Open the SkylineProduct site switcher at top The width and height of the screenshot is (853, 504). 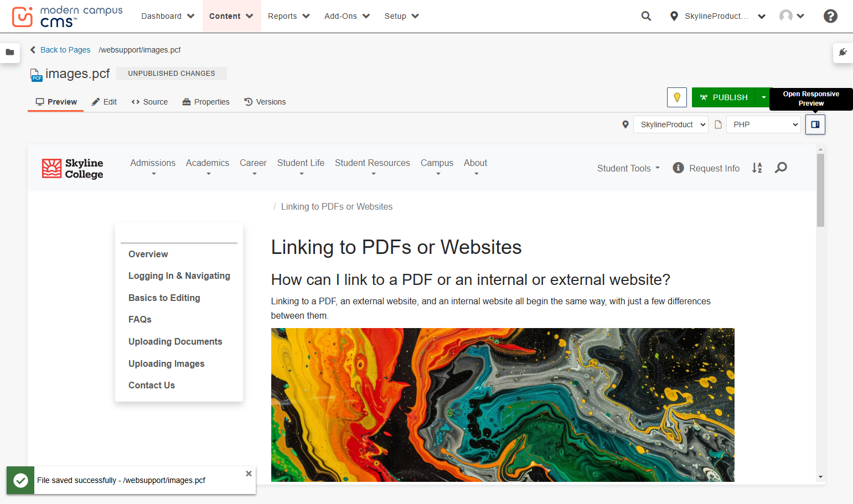pyautogui.click(x=717, y=16)
